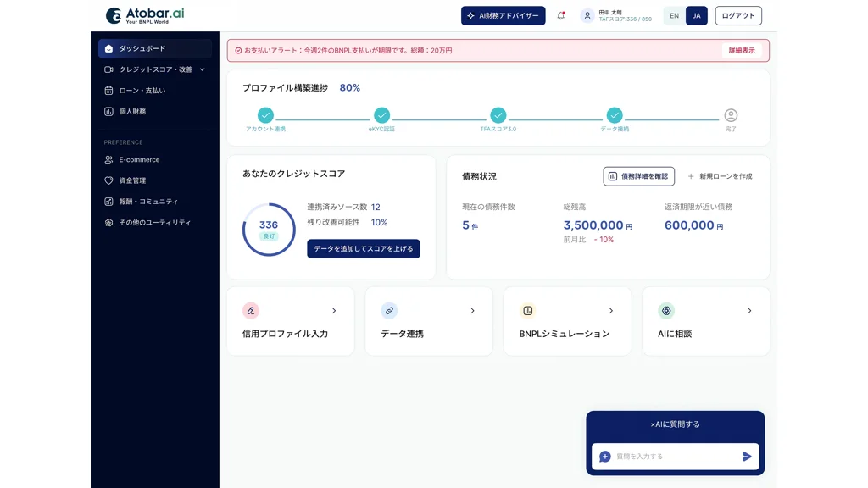Click the plus icon in chat input
Viewport: 868px width, 488px height.
[605, 457]
